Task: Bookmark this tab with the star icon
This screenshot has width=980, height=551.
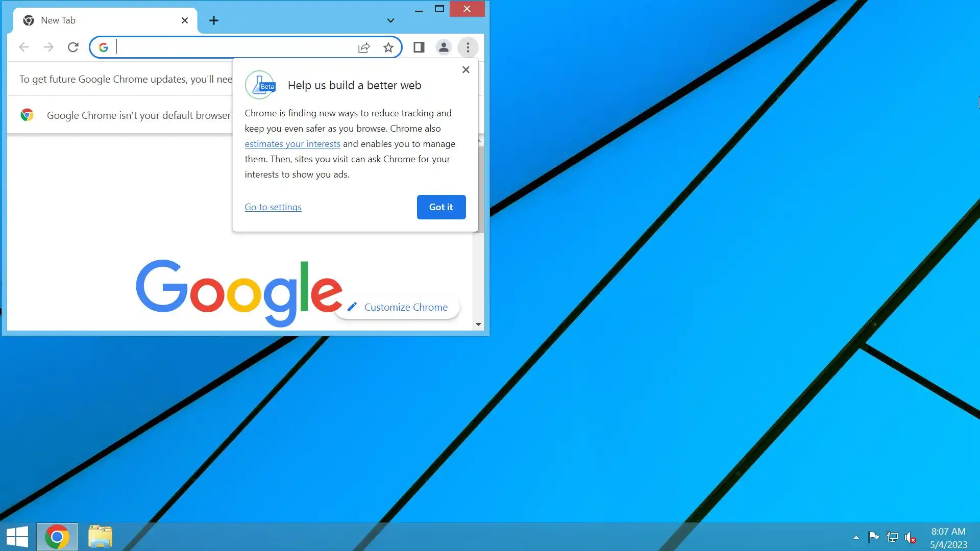Action: click(388, 47)
